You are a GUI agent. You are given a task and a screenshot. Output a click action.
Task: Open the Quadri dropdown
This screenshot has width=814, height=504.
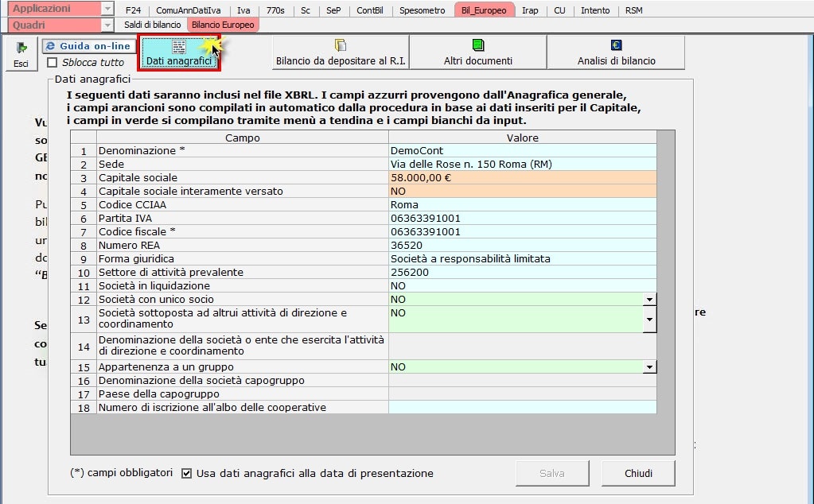(x=107, y=25)
